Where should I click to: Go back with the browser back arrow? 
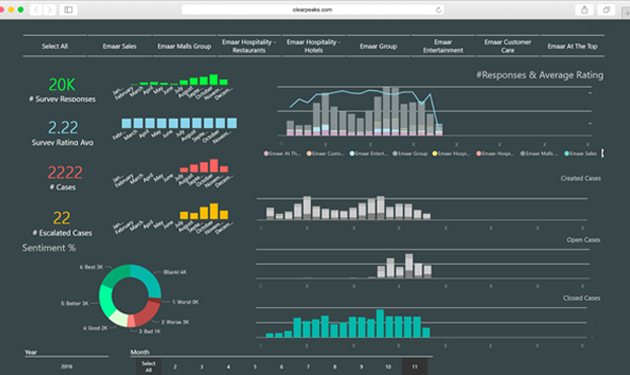coord(36,10)
